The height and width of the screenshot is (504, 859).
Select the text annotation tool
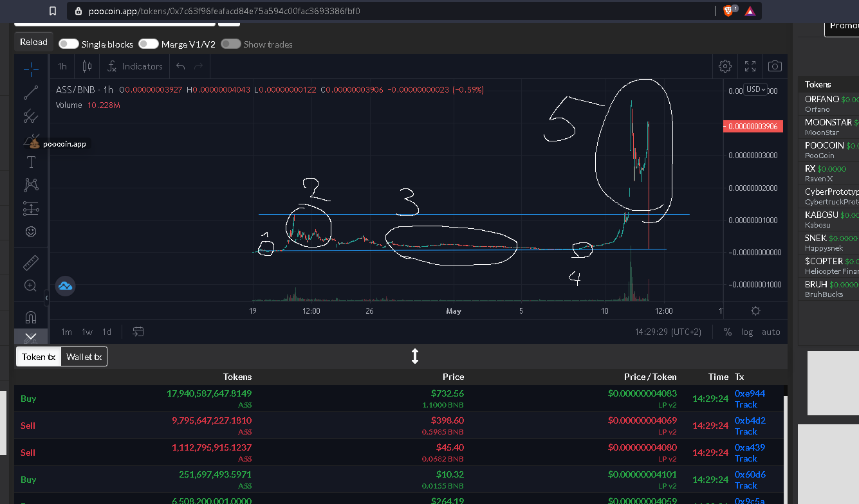point(31,162)
